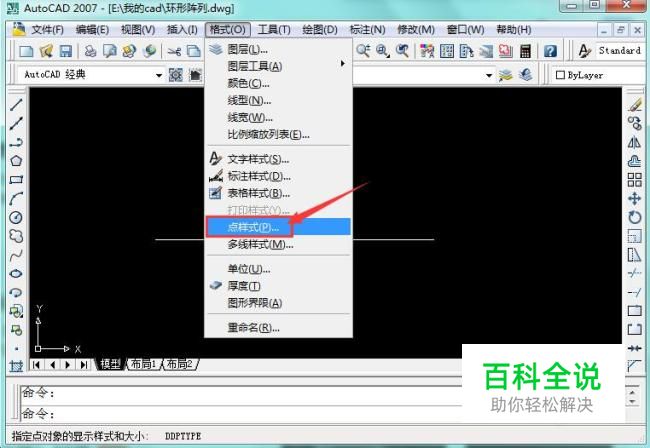This screenshot has height=448, width=650.
Task: Jump to first layout tab arrow
Action: [36, 365]
